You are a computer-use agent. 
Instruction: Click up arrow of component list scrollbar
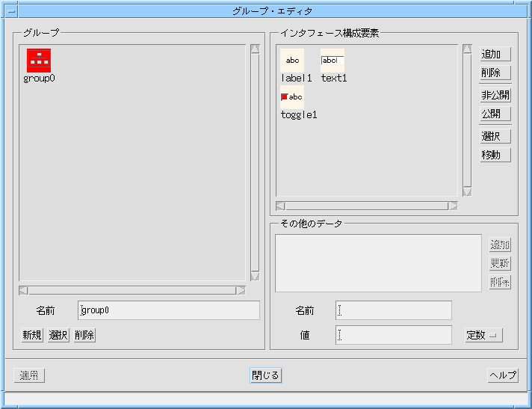(x=467, y=49)
